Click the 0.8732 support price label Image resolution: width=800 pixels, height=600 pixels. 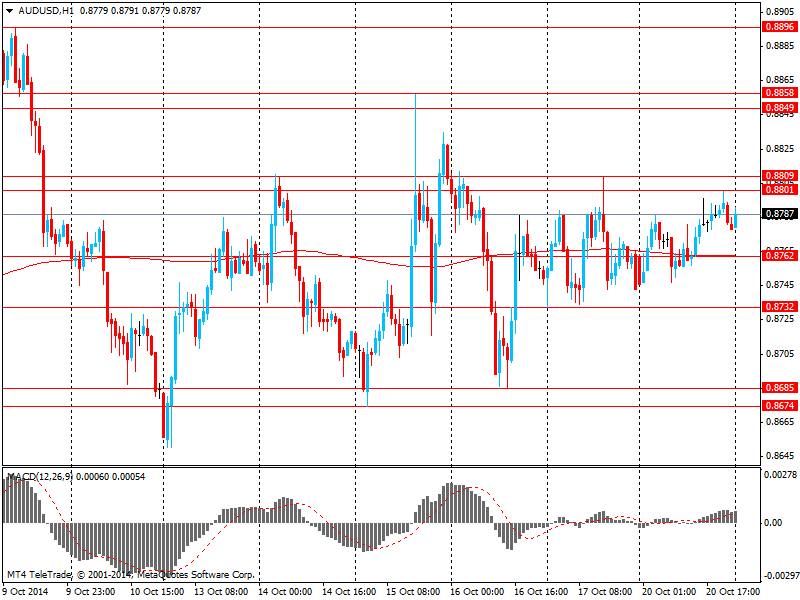(779, 307)
